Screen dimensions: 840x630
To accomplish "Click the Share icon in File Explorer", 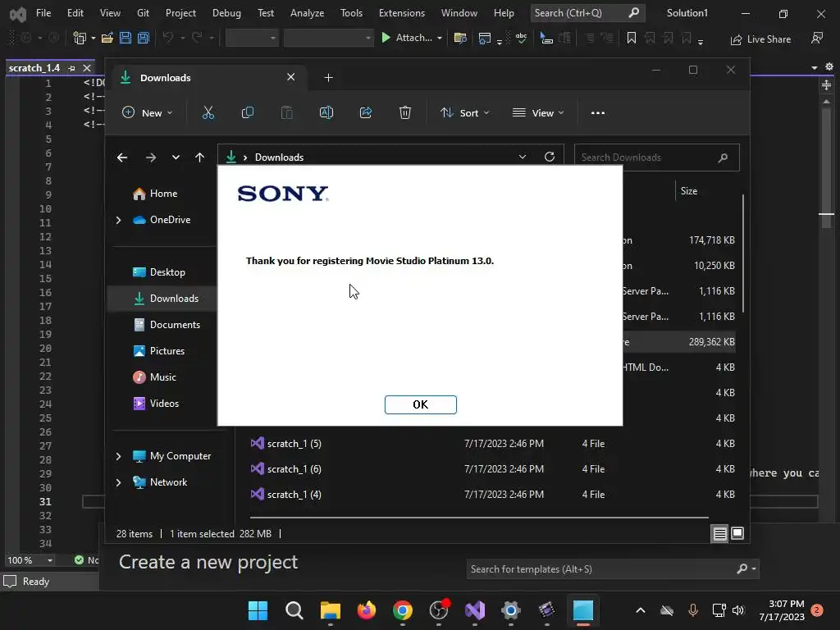I will click(366, 113).
